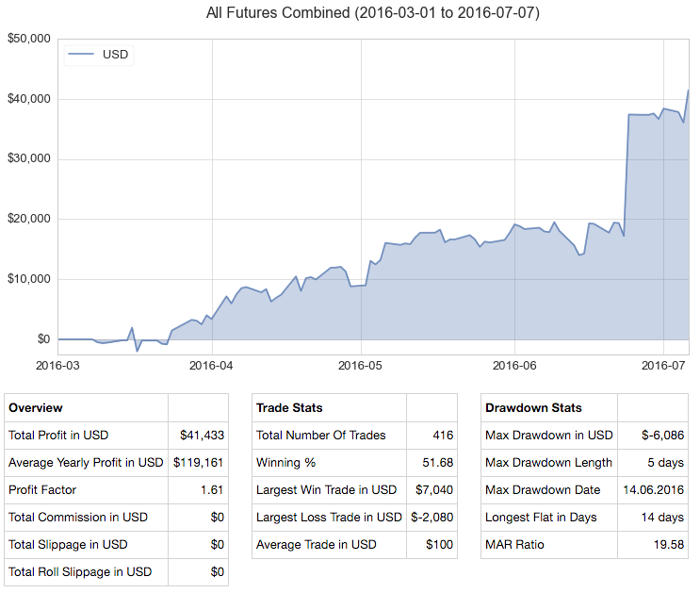
Task: Click the Total Number Of Trades value 416
Action: click(442, 436)
